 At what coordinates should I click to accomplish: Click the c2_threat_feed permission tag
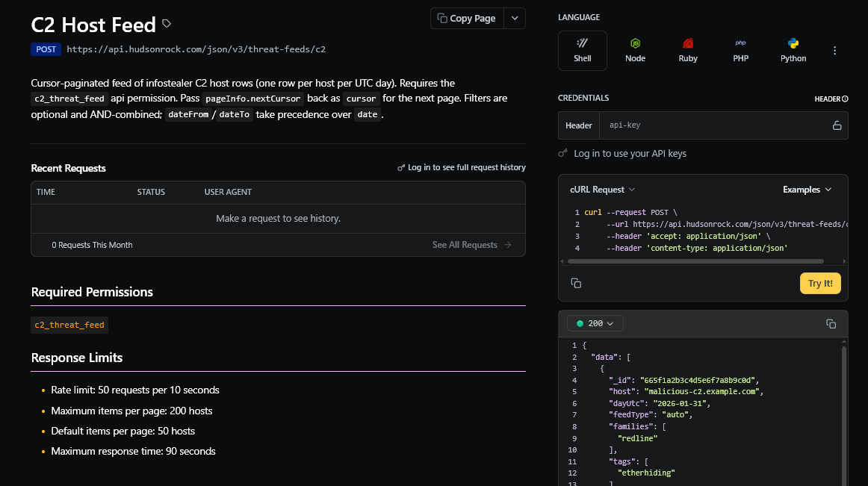69,325
